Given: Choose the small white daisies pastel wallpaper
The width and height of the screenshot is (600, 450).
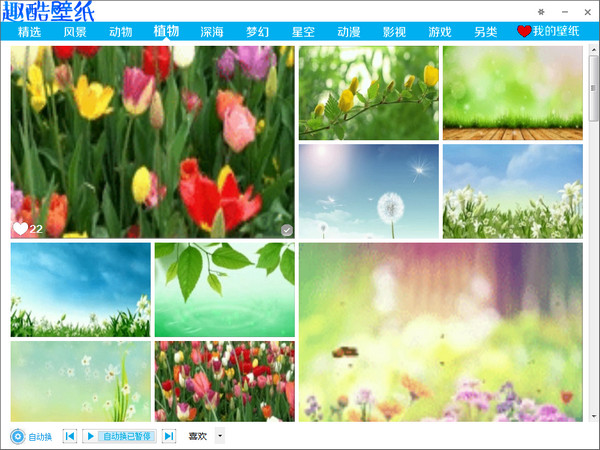Looking at the screenshot, I should [80, 382].
